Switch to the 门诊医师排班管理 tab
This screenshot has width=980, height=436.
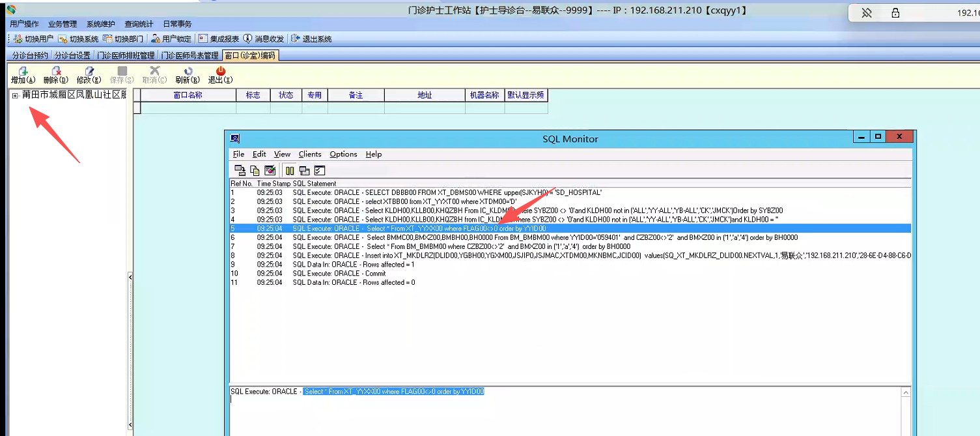coord(126,55)
